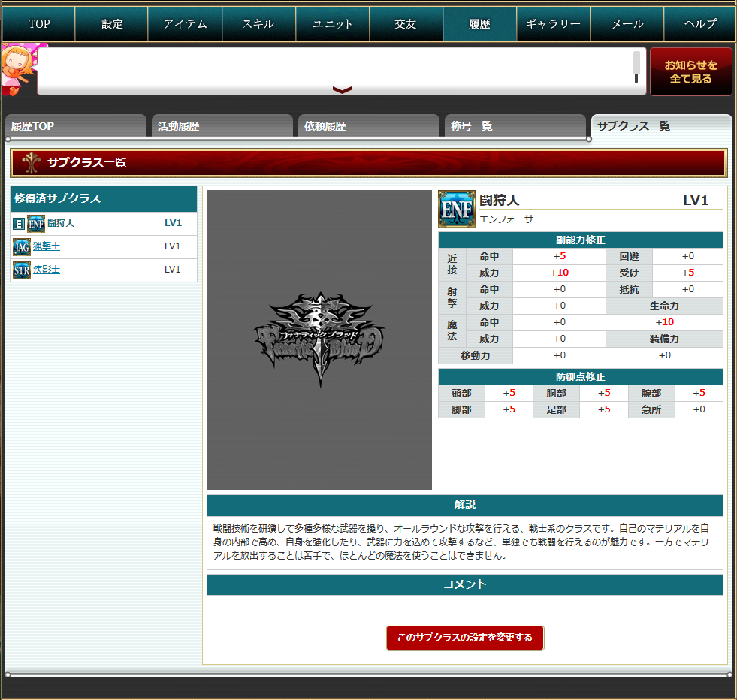This screenshot has width=737, height=700.
Task: Click the 抵抗 stat label
Action: click(629, 289)
